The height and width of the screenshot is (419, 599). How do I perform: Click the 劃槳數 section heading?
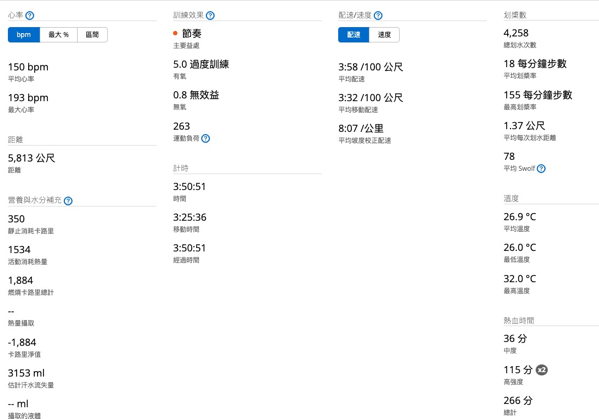pos(515,15)
